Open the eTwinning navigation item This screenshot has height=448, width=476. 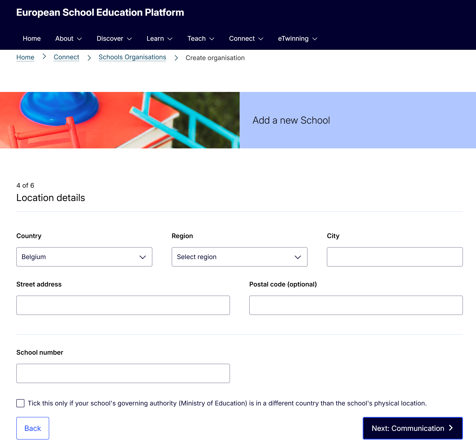coord(293,39)
